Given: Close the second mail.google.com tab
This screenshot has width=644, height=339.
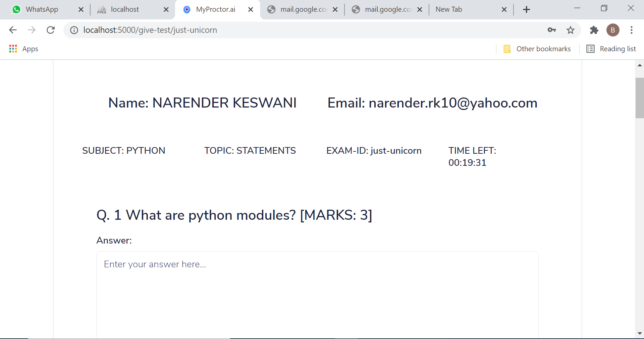Looking at the screenshot, I should pos(420,10).
